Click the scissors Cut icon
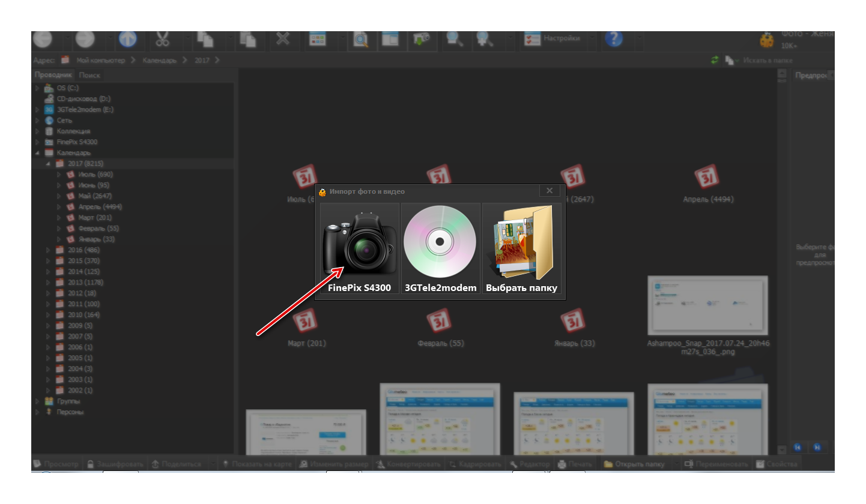This screenshot has width=866, height=504. coord(162,39)
